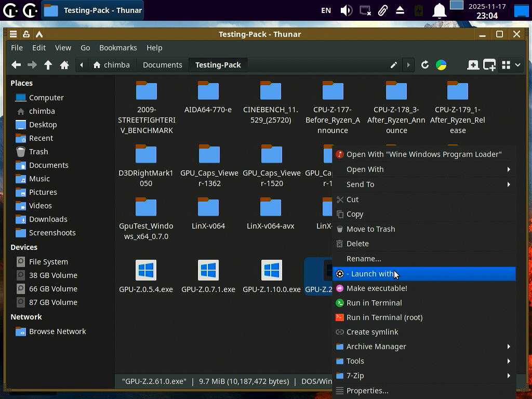Click the new window toolbar icon
This screenshot has width=532, height=399.
489,65
